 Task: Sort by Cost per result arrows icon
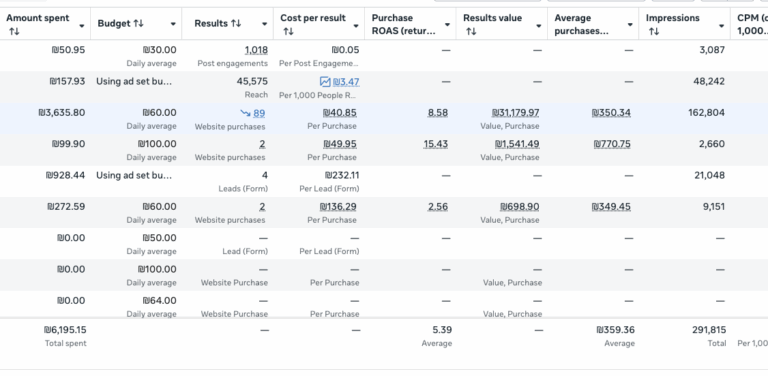(x=288, y=32)
